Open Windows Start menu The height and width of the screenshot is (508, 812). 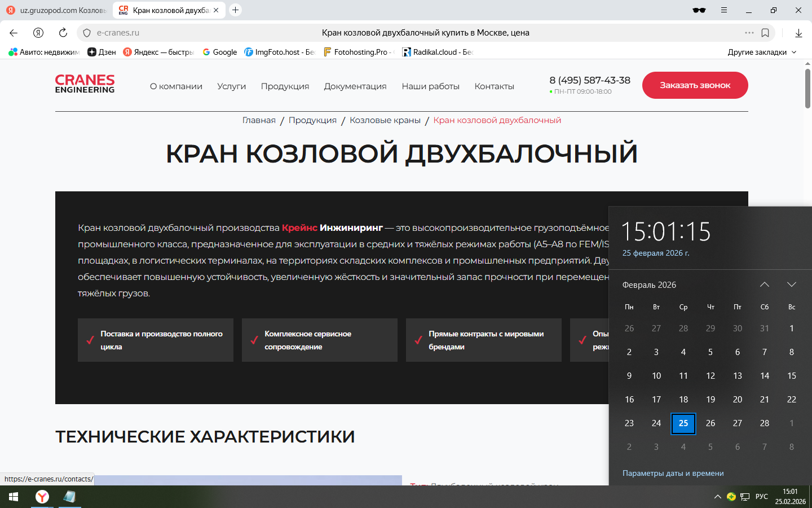pyautogui.click(x=14, y=497)
